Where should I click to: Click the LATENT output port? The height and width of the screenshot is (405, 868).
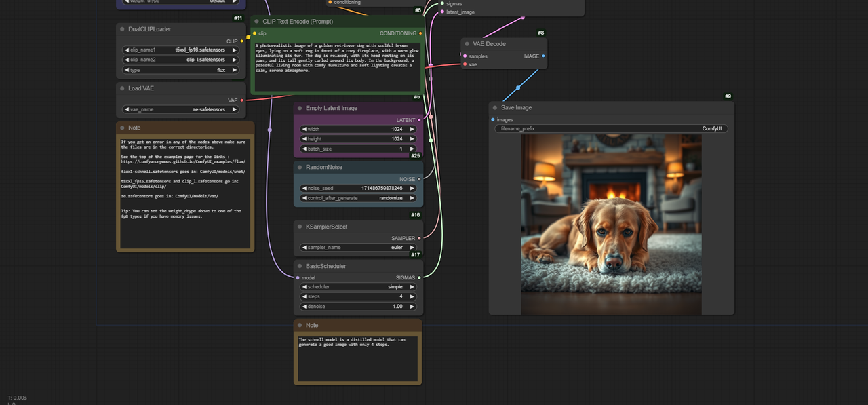click(x=419, y=120)
